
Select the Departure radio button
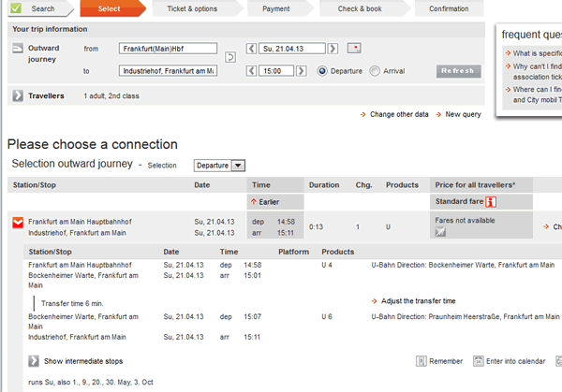tap(323, 70)
